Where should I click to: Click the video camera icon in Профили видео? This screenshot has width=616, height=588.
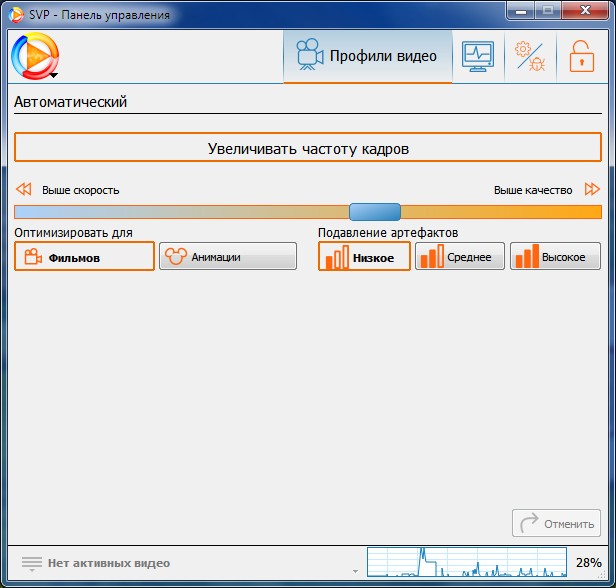pyautogui.click(x=310, y=55)
